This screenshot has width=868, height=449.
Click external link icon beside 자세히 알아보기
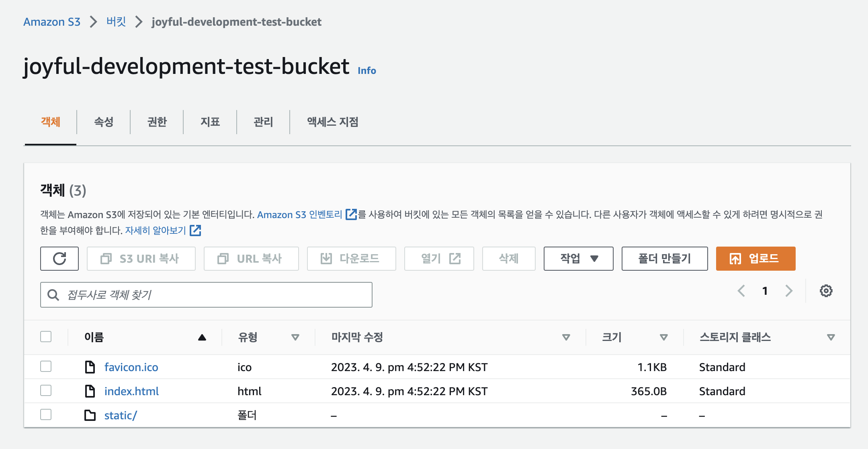pos(196,231)
